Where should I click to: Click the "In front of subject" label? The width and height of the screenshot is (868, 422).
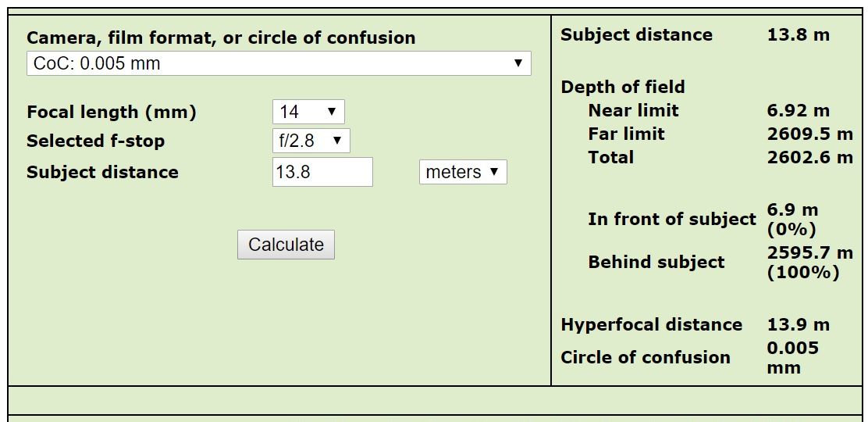coord(672,220)
